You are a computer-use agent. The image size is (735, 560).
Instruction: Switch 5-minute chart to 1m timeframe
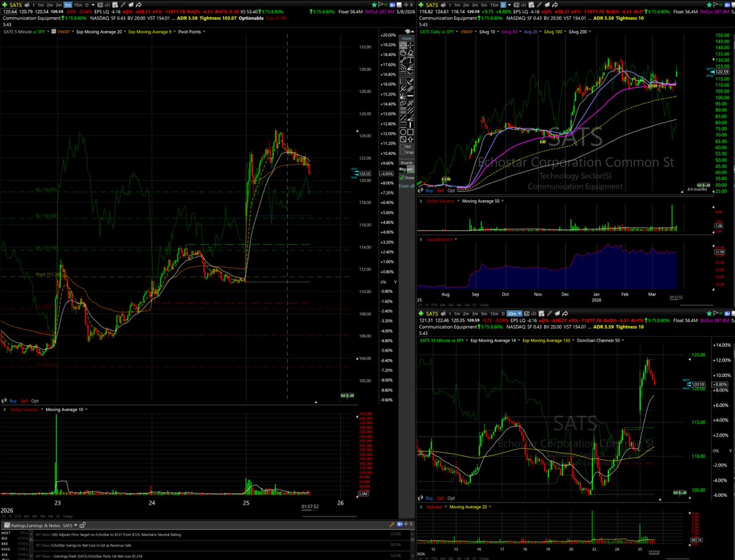40,5
